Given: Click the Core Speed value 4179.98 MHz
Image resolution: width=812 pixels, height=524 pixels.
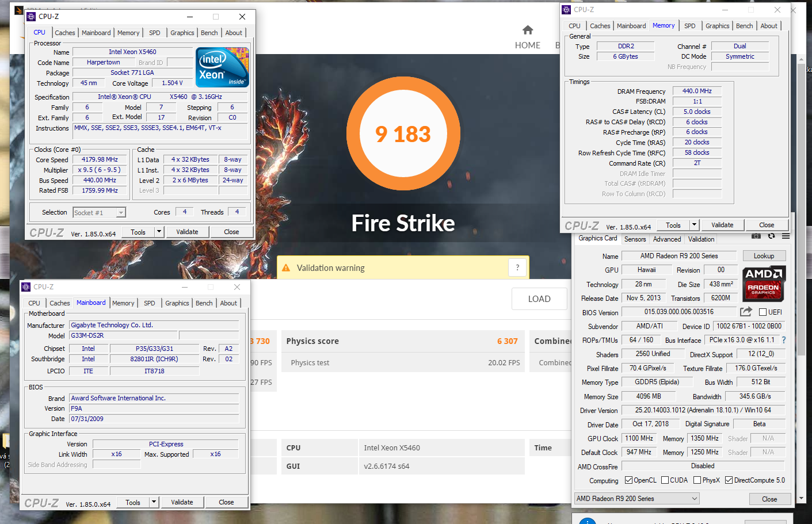Looking at the screenshot, I should coord(100,159).
